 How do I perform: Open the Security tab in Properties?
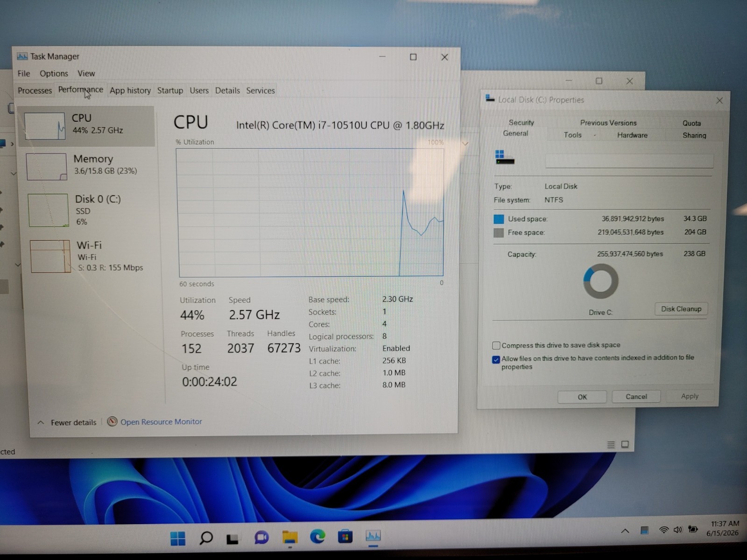pyautogui.click(x=521, y=123)
